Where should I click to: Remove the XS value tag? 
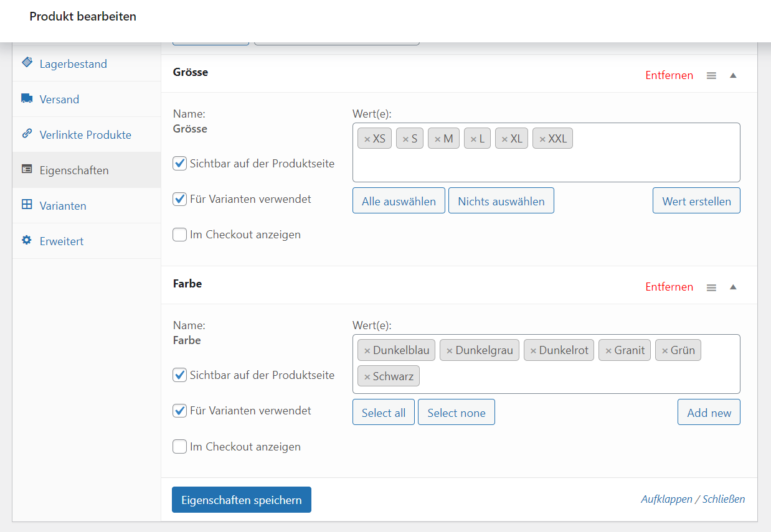coord(367,139)
